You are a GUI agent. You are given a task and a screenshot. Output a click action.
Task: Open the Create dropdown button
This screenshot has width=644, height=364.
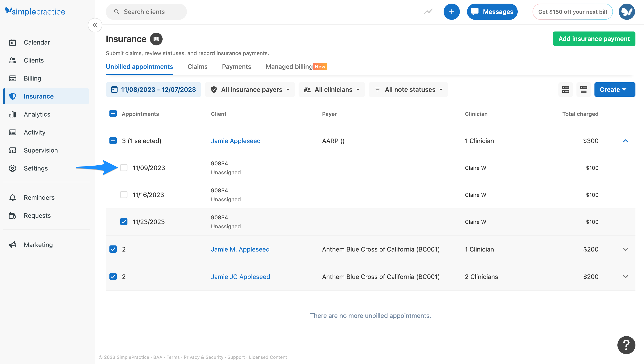click(x=615, y=90)
